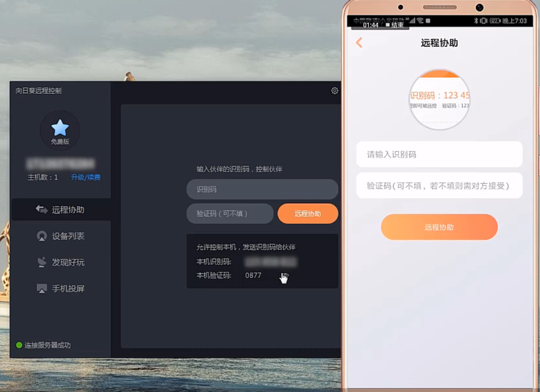Click the green server connection status dot
540x392 pixels.
(x=19, y=345)
